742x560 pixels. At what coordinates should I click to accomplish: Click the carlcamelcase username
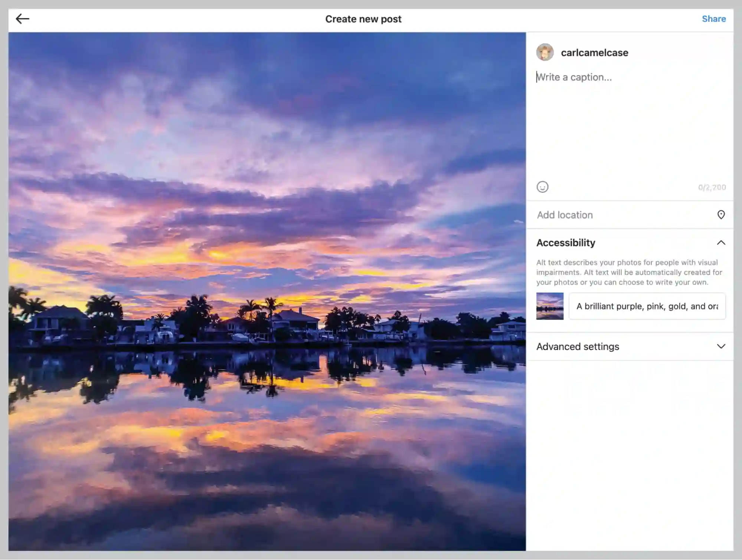pos(594,53)
